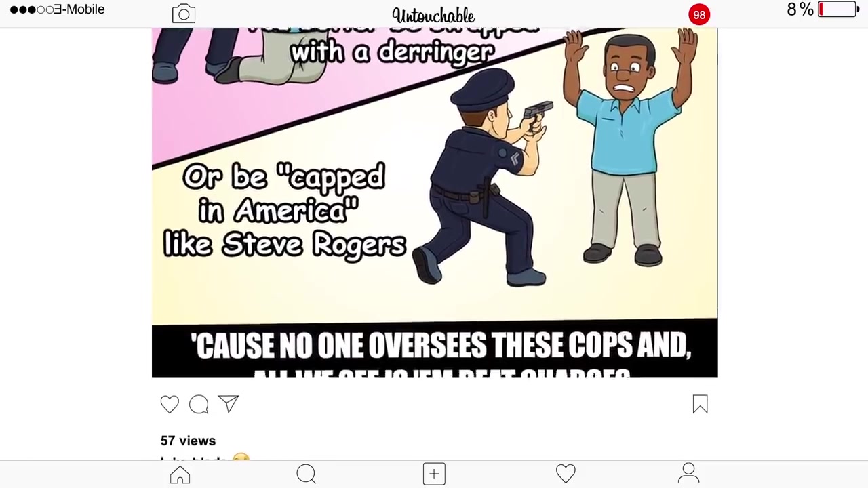Screen dimensions: 868x488
Task: Tap the Untouchable logo title
Action: click(x=433, y=15)
